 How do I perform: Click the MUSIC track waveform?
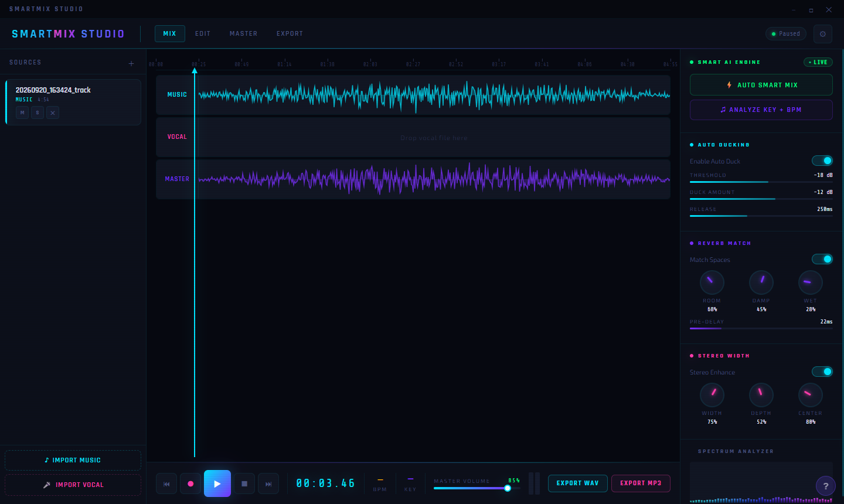[x=434, y=95]
